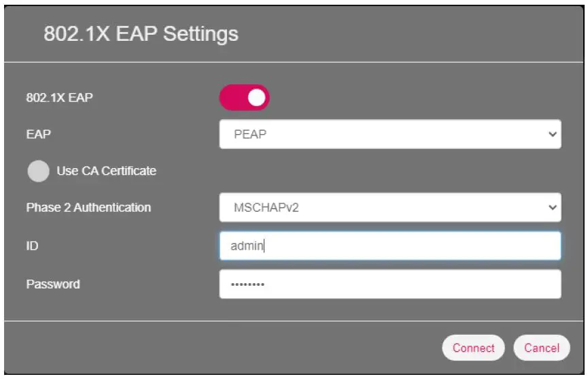
Task: Click the 802.1X EAP Settings dialog title
Action: point(141,33)
